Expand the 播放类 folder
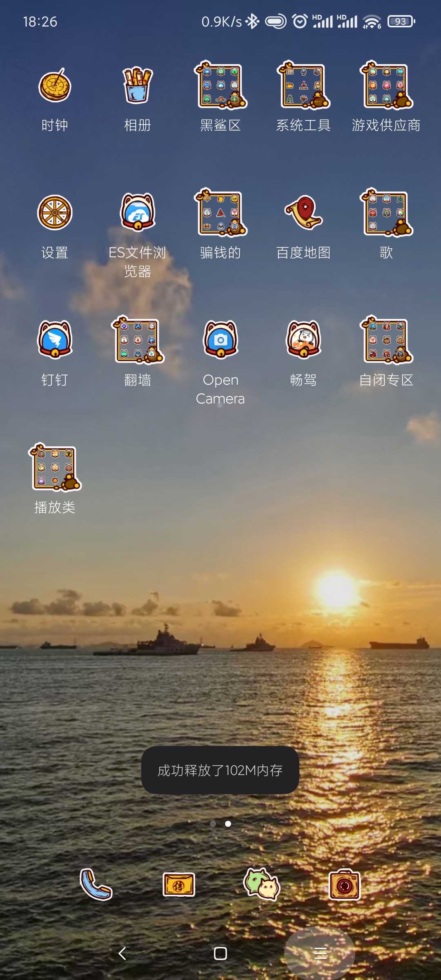This screenshot has height=980, width=441. click(x=55, y=468)
